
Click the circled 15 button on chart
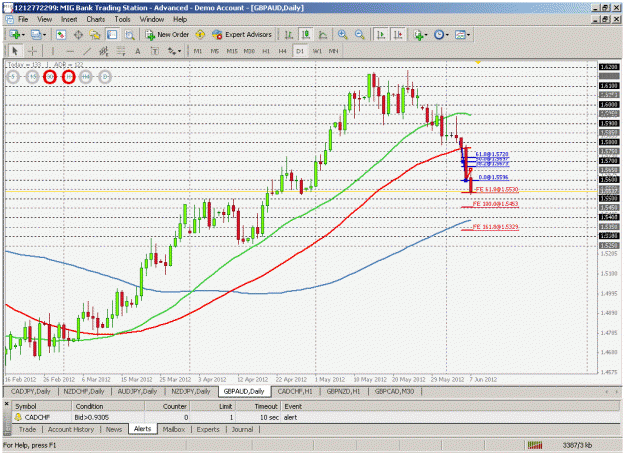(x=32, y=77)
